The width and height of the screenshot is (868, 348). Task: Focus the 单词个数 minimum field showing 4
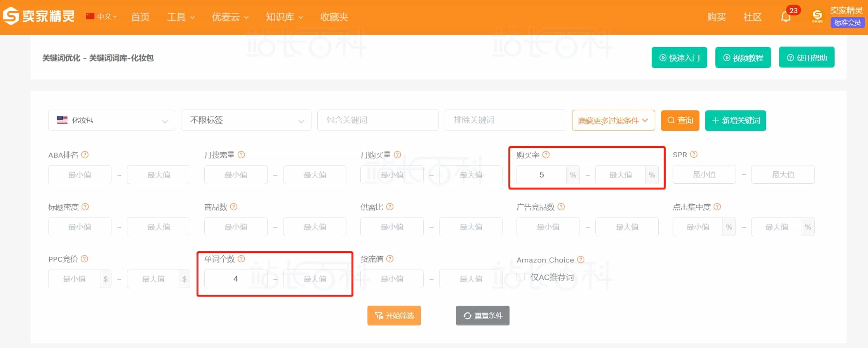[x=236, y=279]
